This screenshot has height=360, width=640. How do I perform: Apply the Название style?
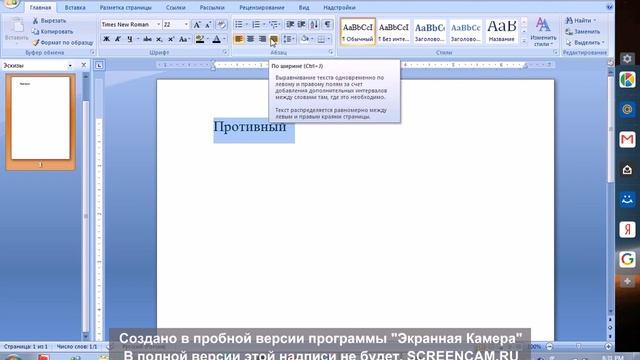pos(501,31)
